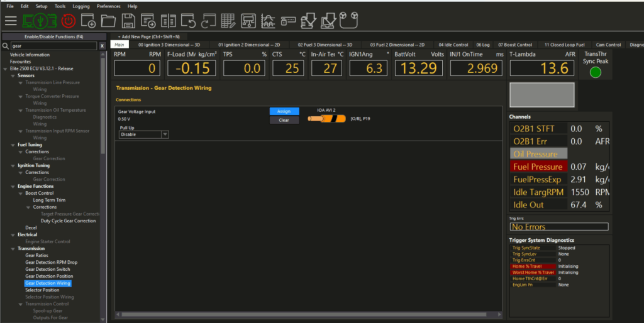Screen dimensions: 644x323
Task: Collapse the Electrical tree node
Action: (x=13, y=235)
